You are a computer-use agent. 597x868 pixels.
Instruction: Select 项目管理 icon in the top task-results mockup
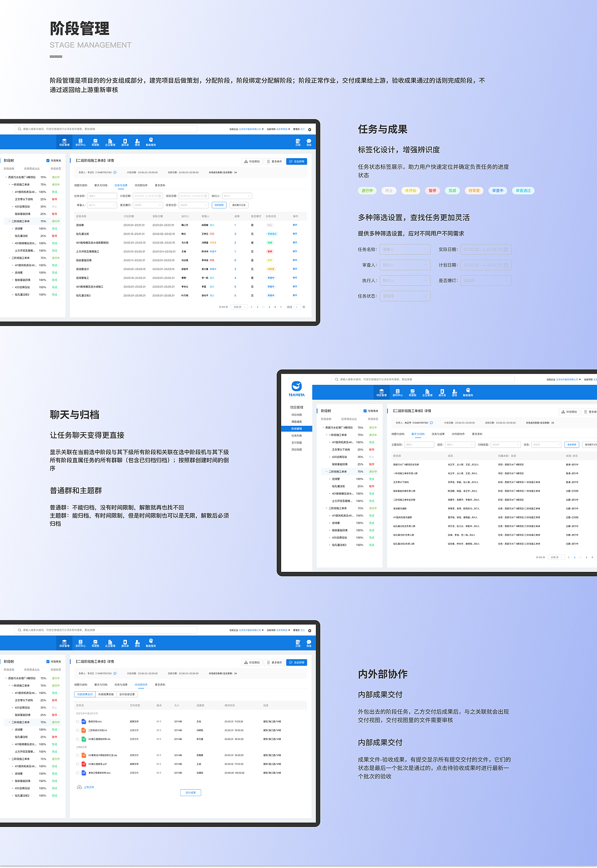point(64,142)
